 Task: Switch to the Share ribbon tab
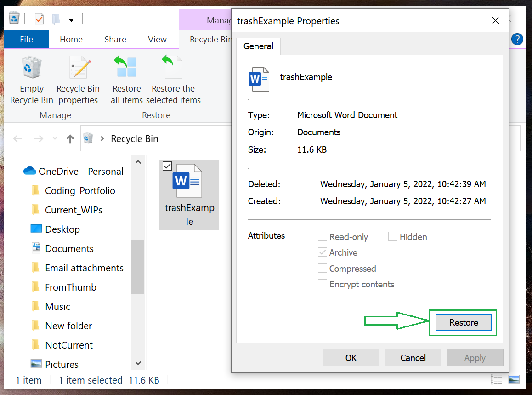tap(115, 40)
